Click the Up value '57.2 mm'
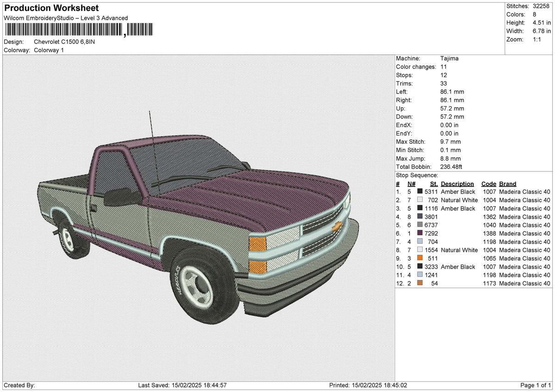This screenshot has width=555, height=392. (452, 109)
